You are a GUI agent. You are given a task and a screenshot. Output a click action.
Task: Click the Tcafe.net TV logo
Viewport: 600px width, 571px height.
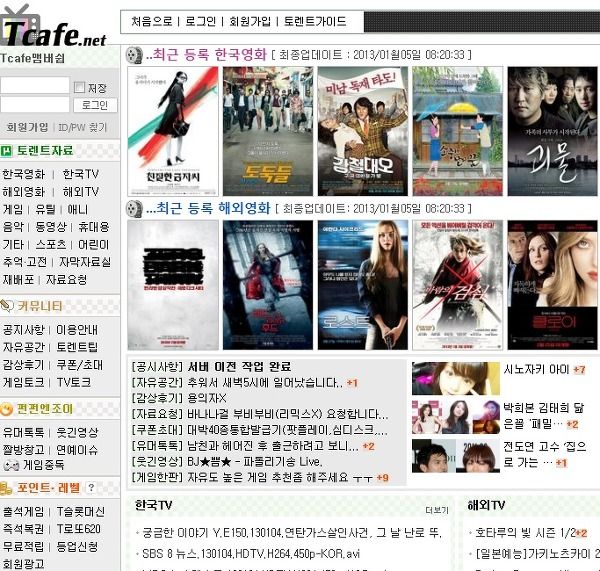coord(54,27)
